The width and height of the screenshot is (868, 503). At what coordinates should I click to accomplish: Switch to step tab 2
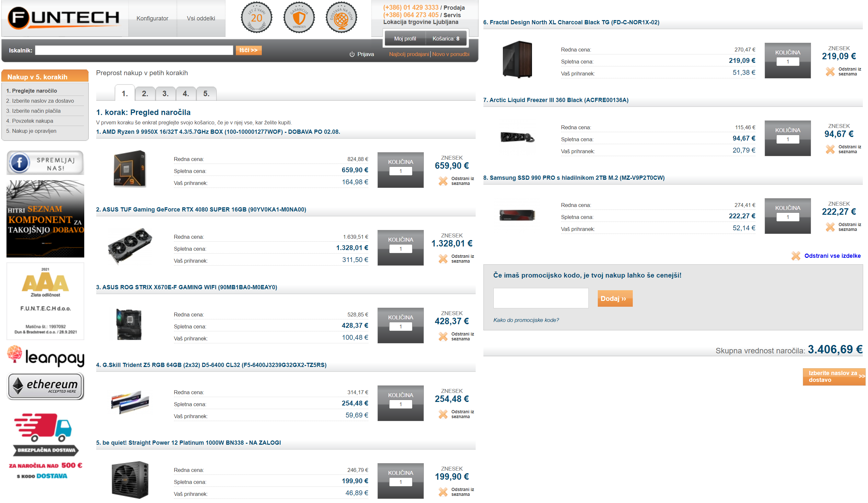pos(145,94)
